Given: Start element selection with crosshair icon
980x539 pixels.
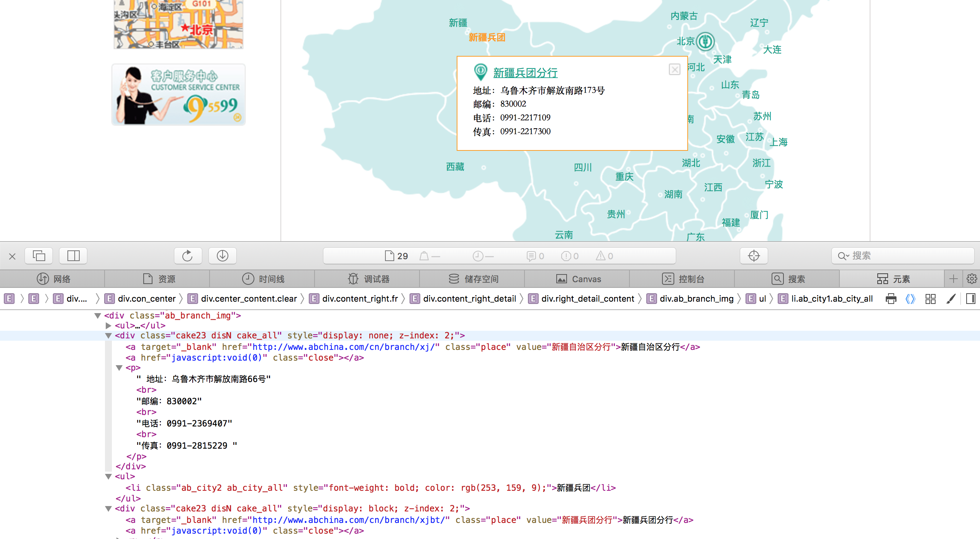Looking at the screenshot, I should click(754, 256).
